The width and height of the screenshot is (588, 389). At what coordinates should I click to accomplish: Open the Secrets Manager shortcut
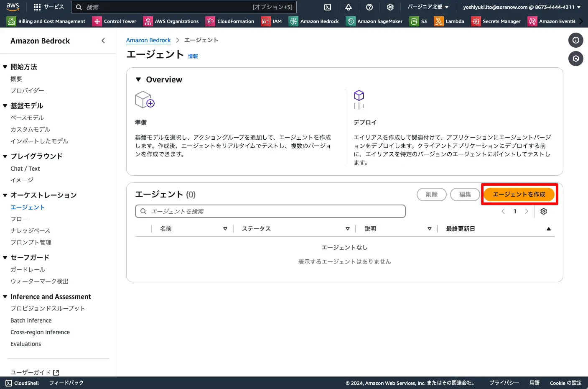click(x=496, y=21)
